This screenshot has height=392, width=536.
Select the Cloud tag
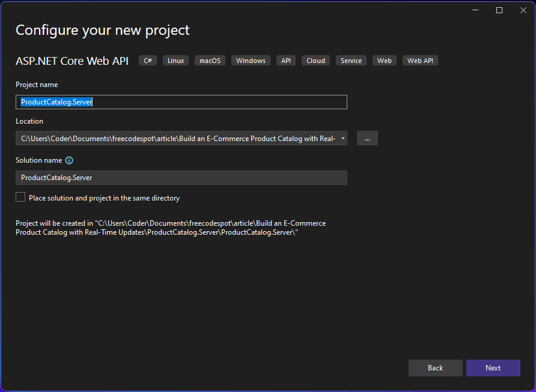point(315,61)
